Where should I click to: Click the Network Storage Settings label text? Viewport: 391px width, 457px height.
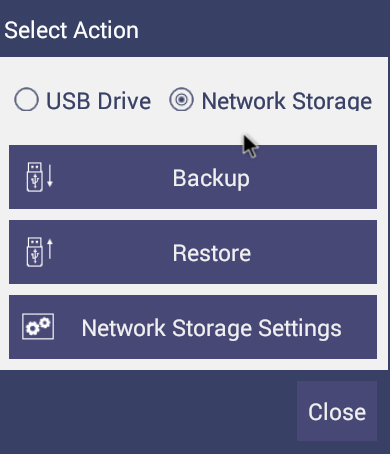tap(212, 329)
